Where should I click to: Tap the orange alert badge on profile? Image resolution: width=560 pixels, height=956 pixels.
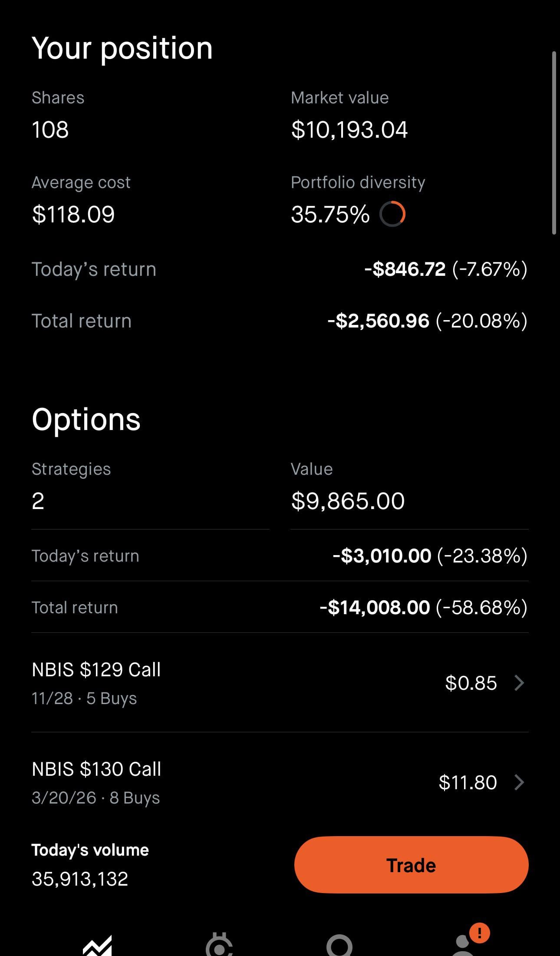(x=479, y=933)
